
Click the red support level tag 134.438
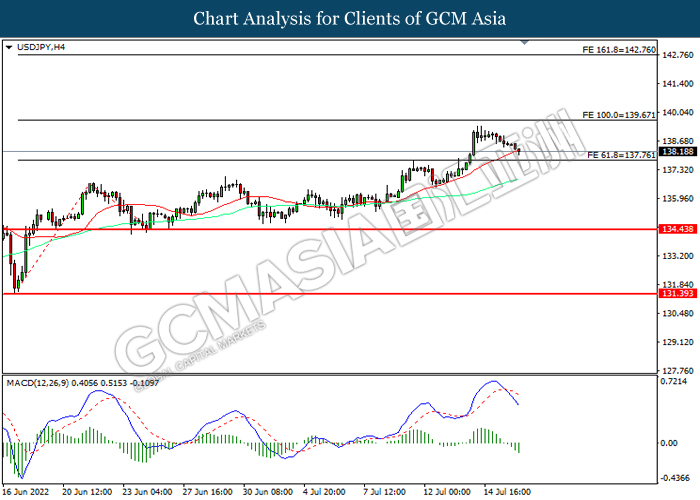(x=678, y=229)
